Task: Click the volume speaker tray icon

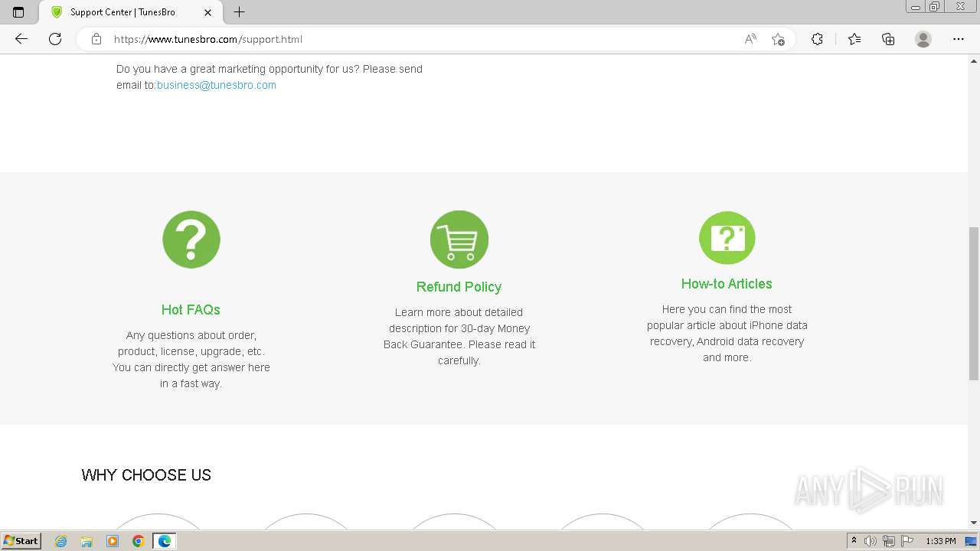Action: [871, 541]
